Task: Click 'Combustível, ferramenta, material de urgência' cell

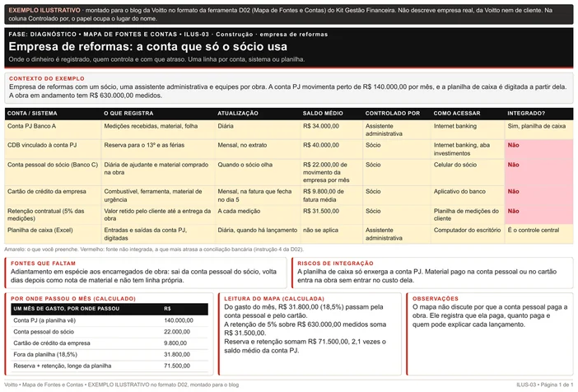Action: click(158, 195)
